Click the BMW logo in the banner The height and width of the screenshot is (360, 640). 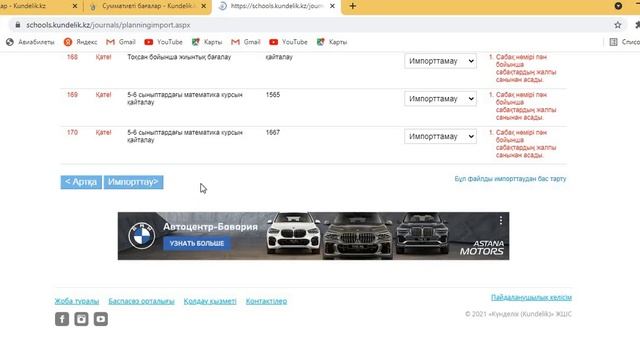[x=142, y=236]
